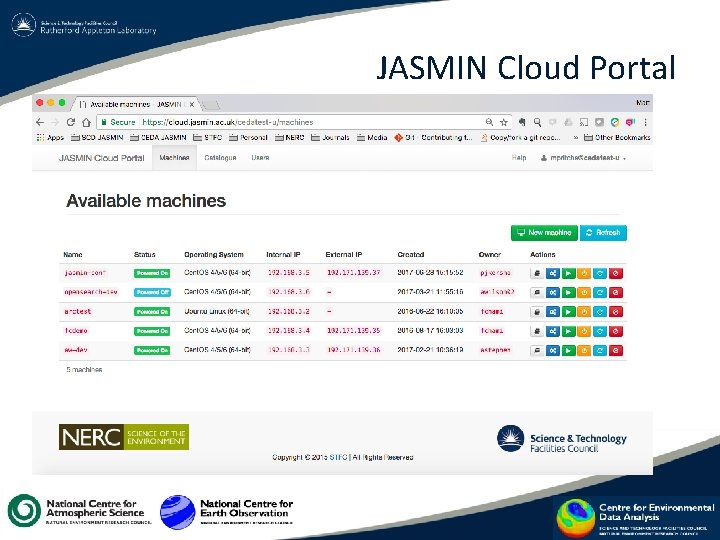This screenshot has height=540, width=720.
Task: Click the green New machine button
Action: click(x=545, y=233)
